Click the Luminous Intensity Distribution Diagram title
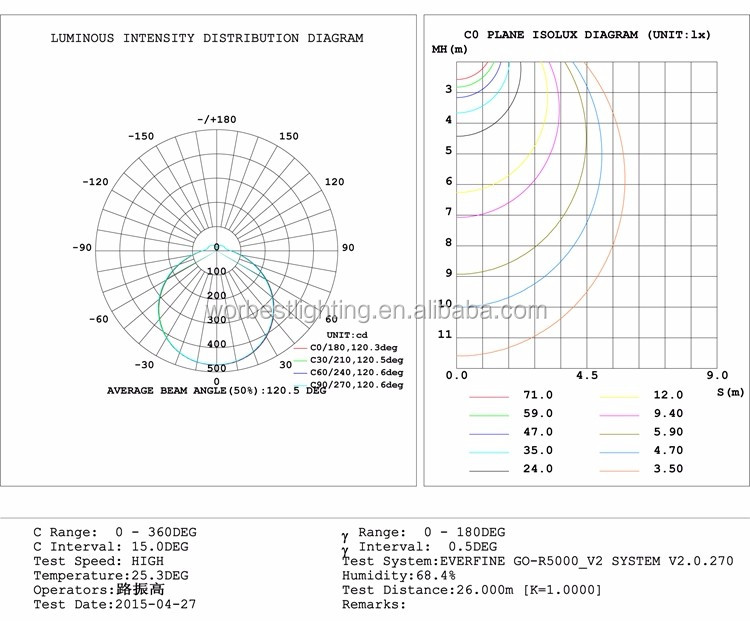The height and width of the screenshot is (621, 750). click(x=207, y=38)
